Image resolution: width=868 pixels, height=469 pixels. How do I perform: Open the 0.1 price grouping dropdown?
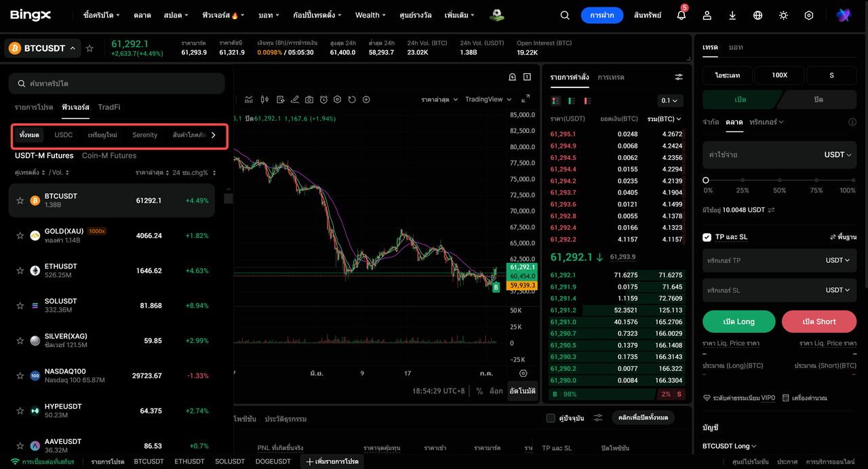pos(670,100)
